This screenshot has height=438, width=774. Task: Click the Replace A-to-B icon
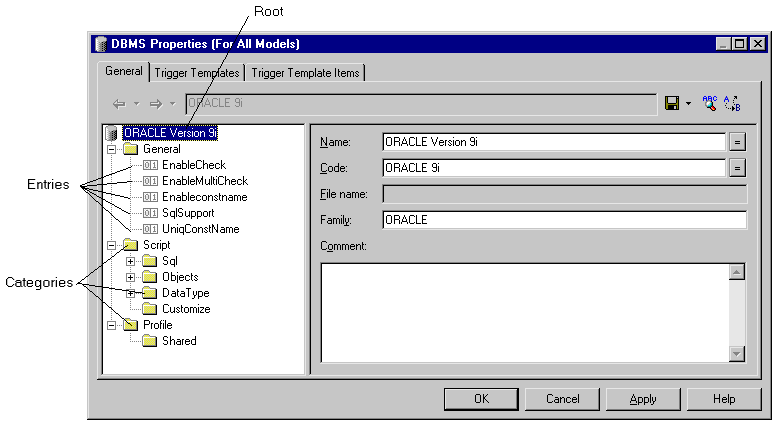(x=732, y=104)
